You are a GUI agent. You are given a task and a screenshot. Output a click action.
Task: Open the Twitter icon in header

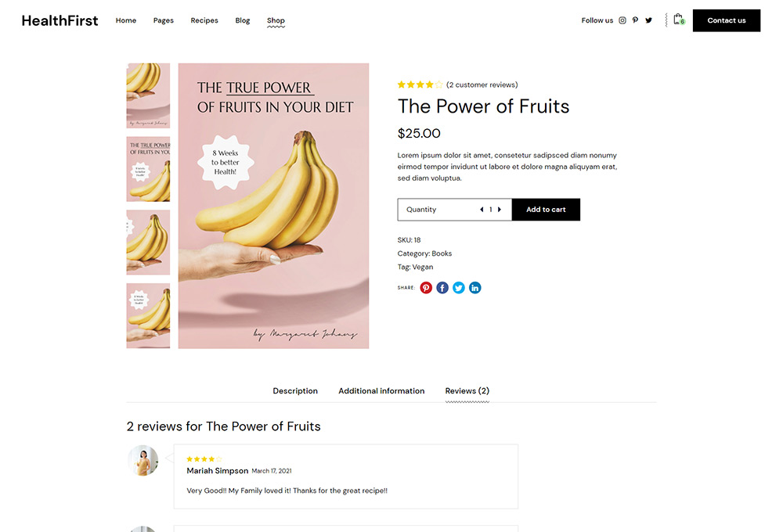pos(648,20)
